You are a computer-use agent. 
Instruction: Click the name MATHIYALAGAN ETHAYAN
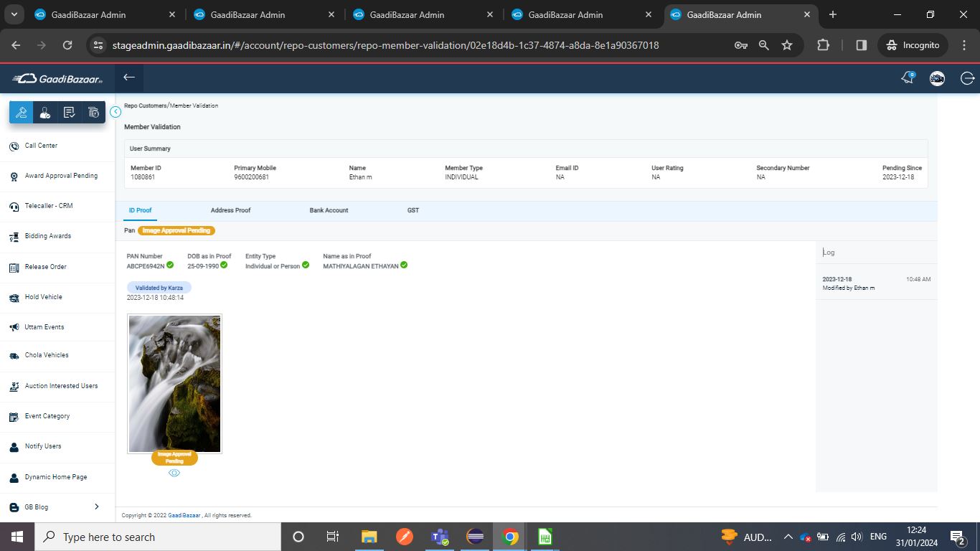tap(361, 266)
